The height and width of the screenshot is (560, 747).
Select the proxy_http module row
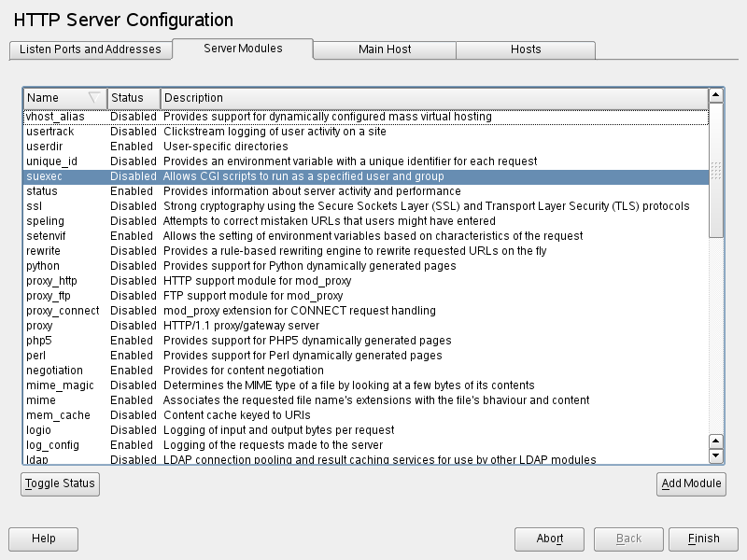pyautogui.click(x=364, y=281)
